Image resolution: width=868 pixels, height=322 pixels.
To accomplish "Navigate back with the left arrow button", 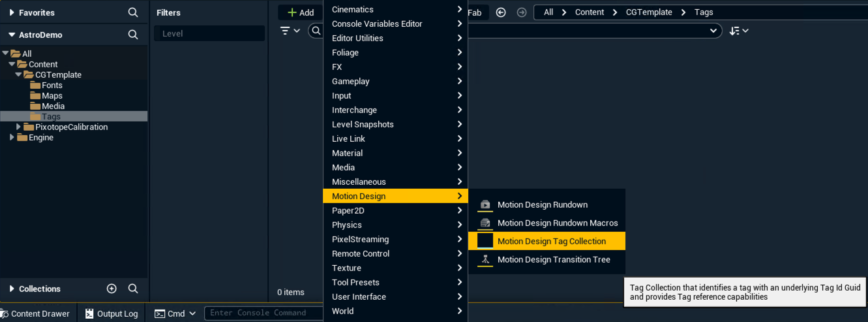I will click(x=501, y=12).
